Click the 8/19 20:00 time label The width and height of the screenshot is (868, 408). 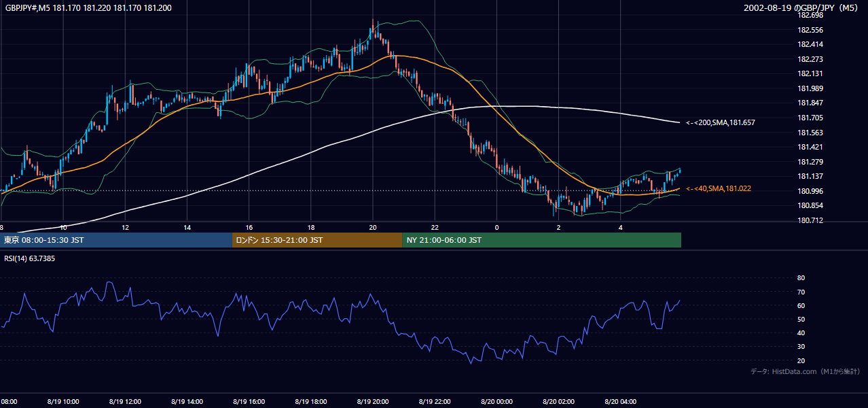click(x=372, y=402)
